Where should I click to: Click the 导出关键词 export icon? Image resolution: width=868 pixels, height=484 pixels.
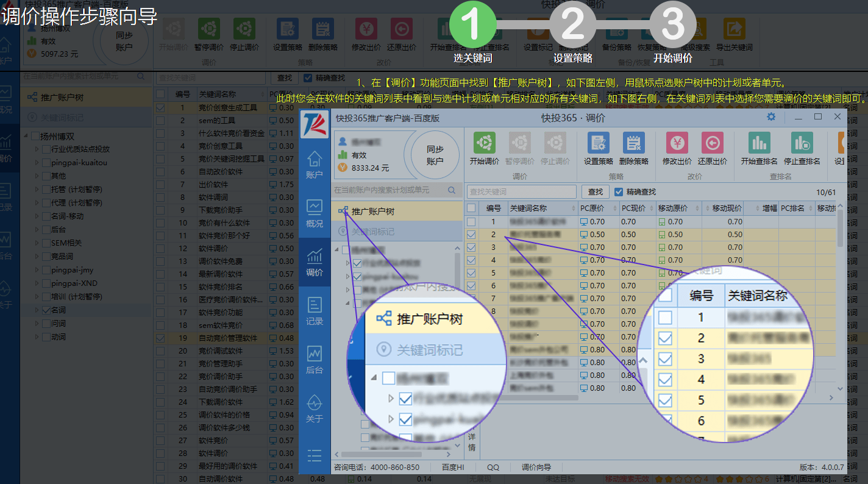[734, 29]
